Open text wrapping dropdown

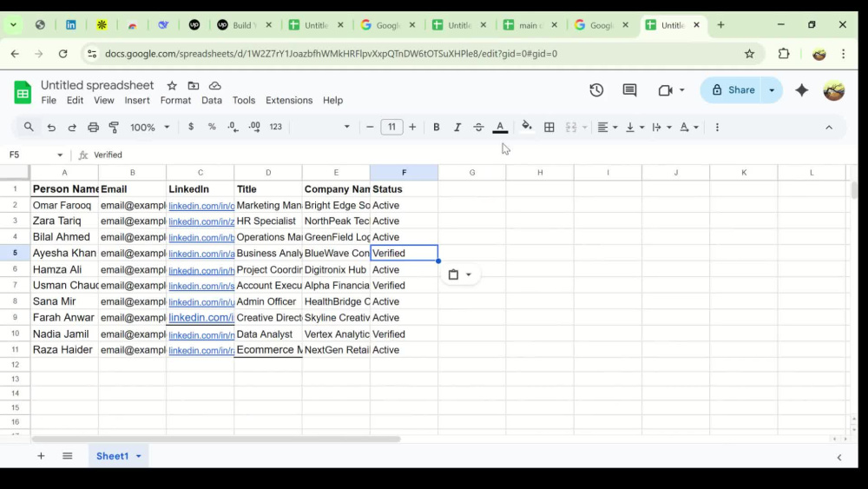pyautogui.click(x=661, y=128)
